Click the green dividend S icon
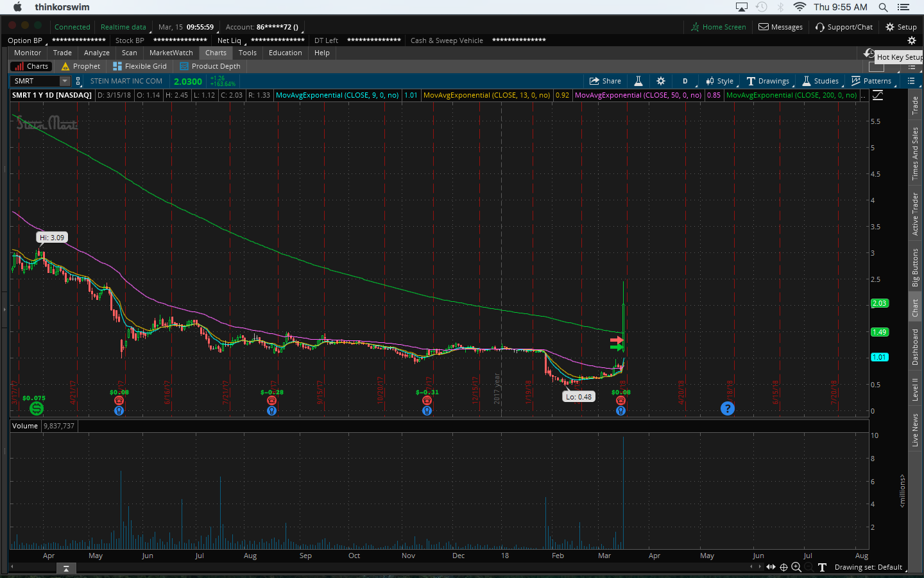 [x=37, y=408]
